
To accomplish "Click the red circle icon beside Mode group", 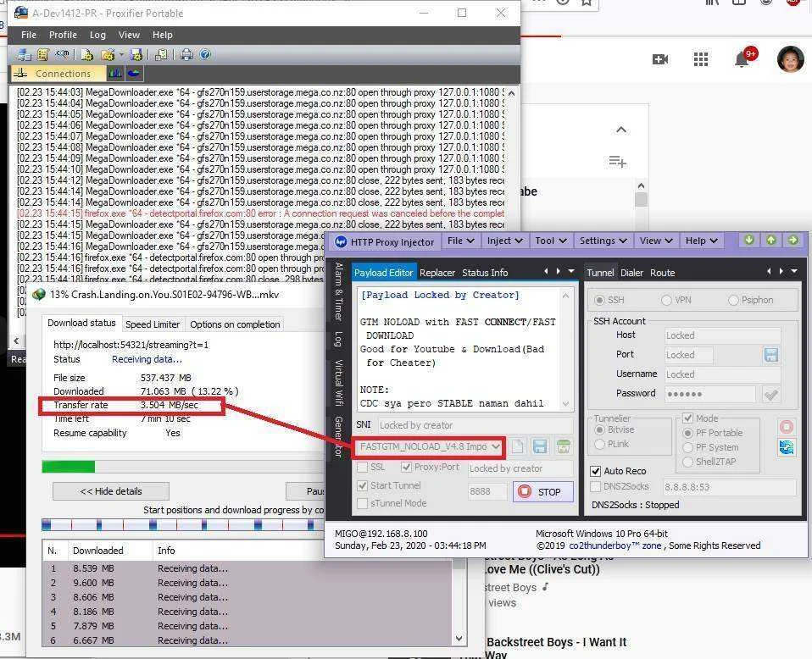I will [786, 427].
